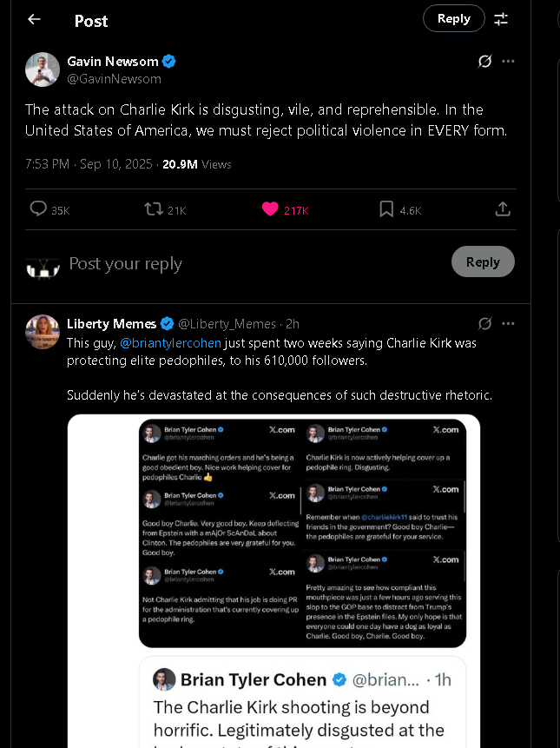The image size is (560, 748).
Task: Repost the Gavin Newsom post
Action: (x=154, y=209)
